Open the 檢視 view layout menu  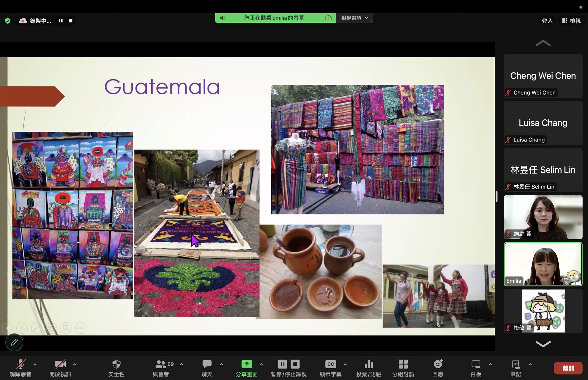tap(571, 21)
